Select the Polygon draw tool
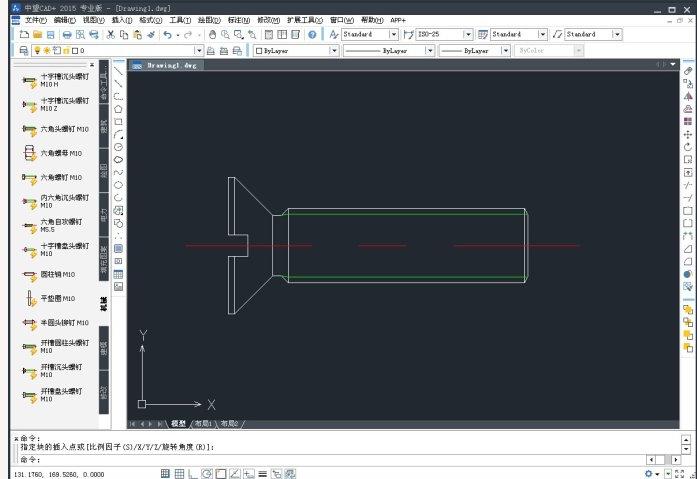Screen dimensions: 697x479 point(118,109)
